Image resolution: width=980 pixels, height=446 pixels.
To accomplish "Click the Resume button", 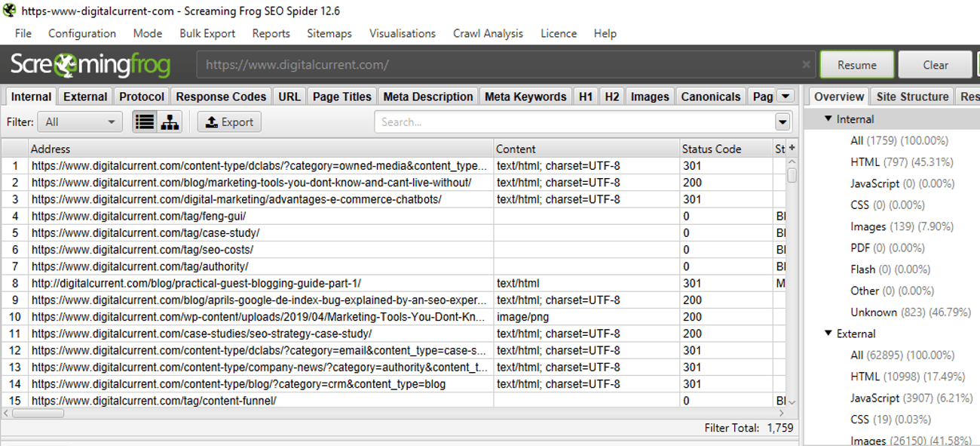I will (857, 65).
